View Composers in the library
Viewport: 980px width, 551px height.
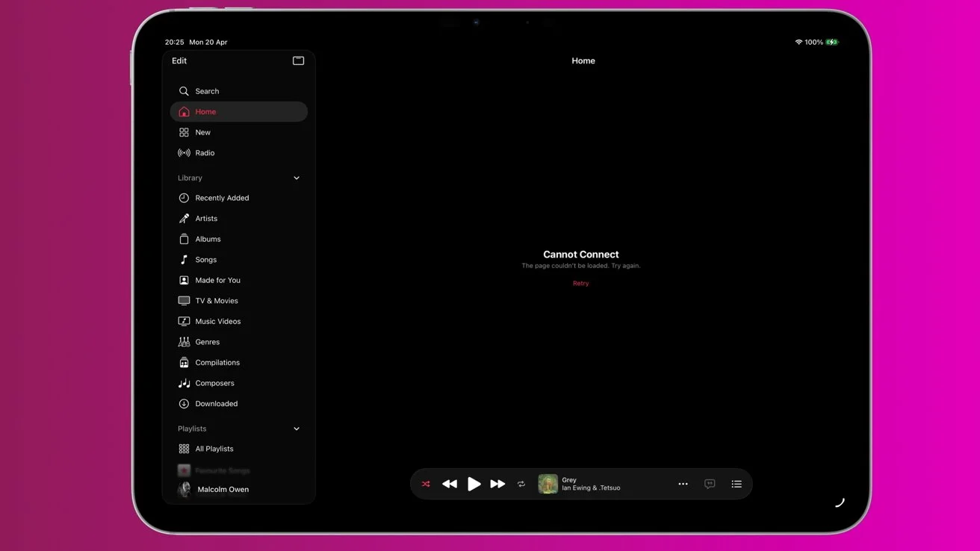[x=215, y=382]
